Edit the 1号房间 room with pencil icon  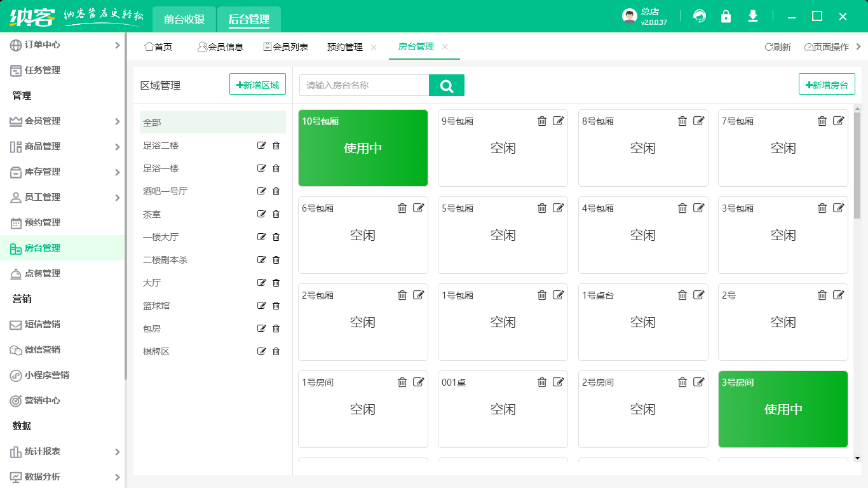[419, 382]
